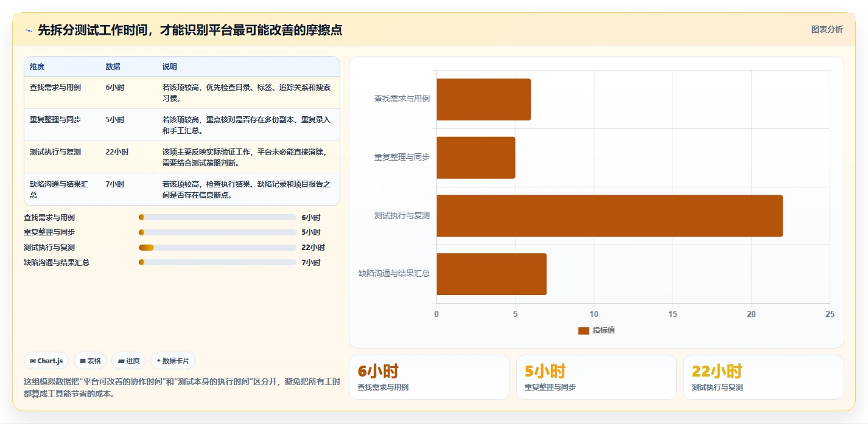868x424 pixels.
Task: Click the description starting 若该项较高，优先检查目录
Action: pos(247,92)
